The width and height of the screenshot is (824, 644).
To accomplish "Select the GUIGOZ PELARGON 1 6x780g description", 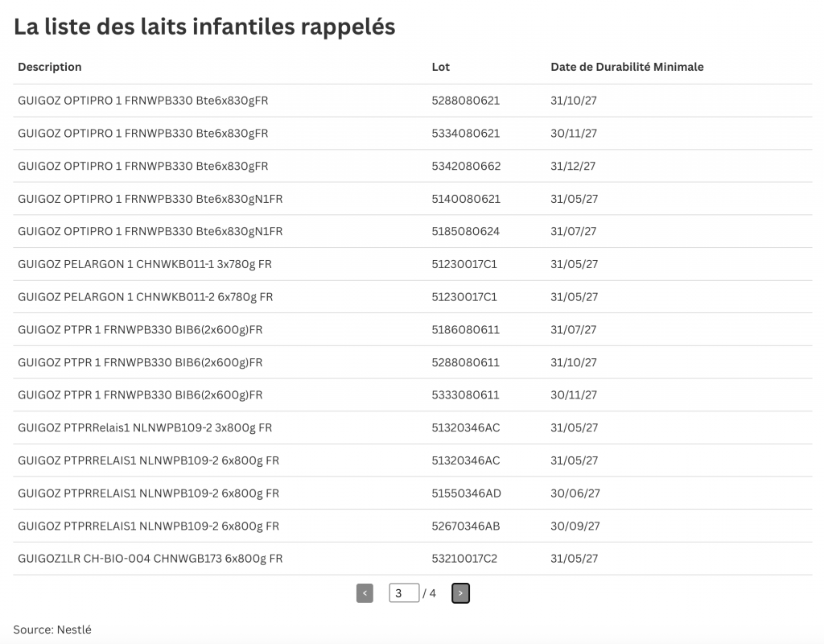I will click(x=145, y=297).
